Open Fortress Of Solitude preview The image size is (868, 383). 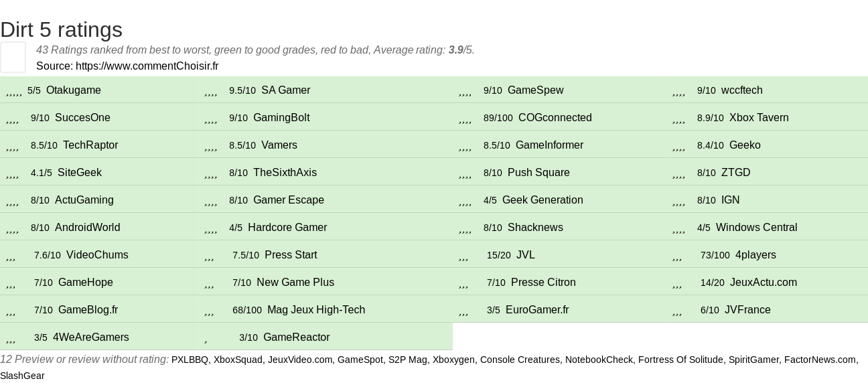pyautogui.click(x=680, y=360)
